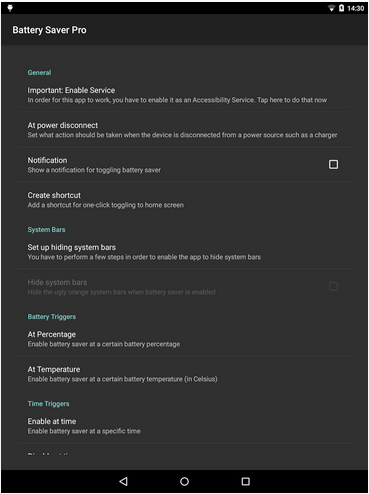
Task: Open the At Percentage battery trigger
Action: point(184,339)
